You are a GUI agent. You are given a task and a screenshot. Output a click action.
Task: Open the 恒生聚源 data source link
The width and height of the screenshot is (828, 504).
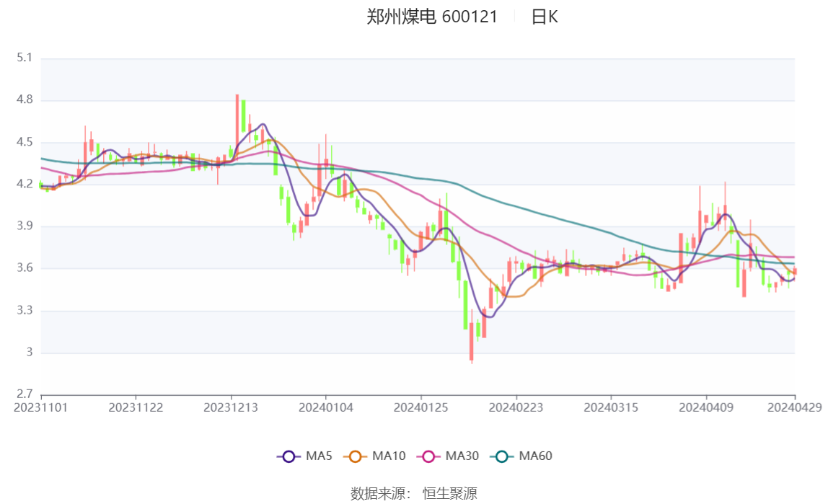pyautogui.click(x=449, y=493)
